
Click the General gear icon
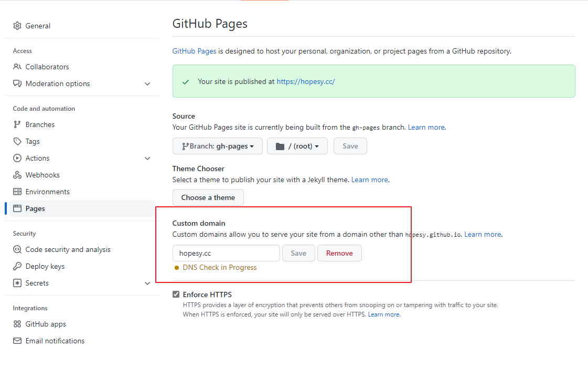pyautogui.click(x=17, y=26)
